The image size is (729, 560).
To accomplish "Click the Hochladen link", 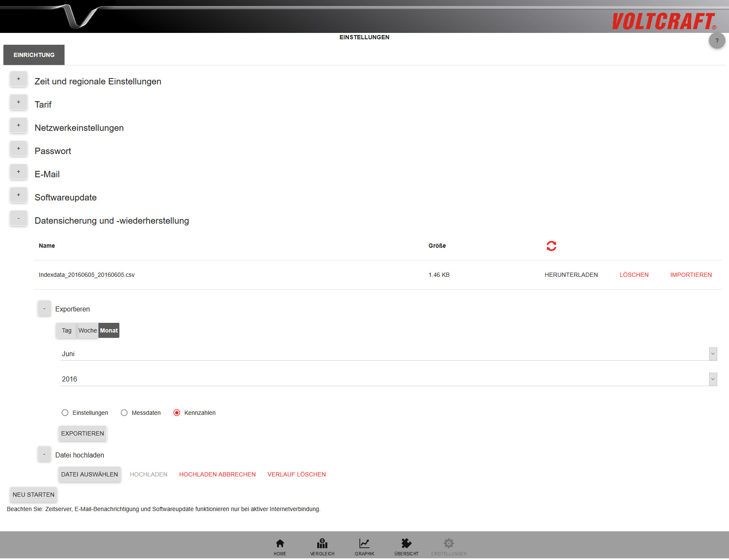I will tap(148, 474).
